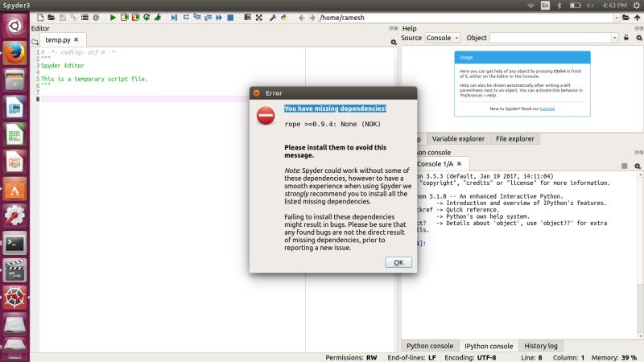Open PYTHONPATH manager Python icon

coord(284,18)
